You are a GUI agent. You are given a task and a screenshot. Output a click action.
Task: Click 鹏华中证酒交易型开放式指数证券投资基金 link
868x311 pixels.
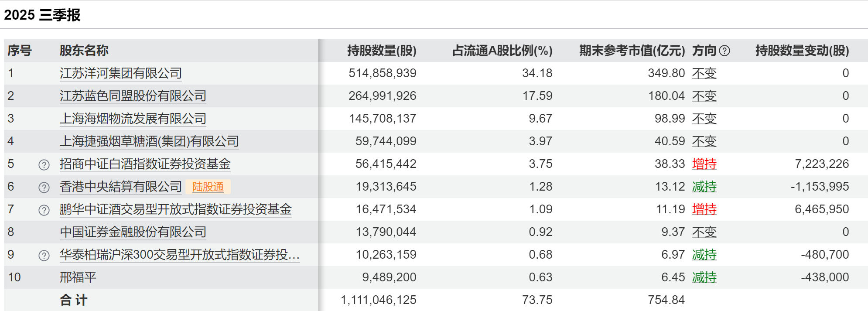[176, 209]
